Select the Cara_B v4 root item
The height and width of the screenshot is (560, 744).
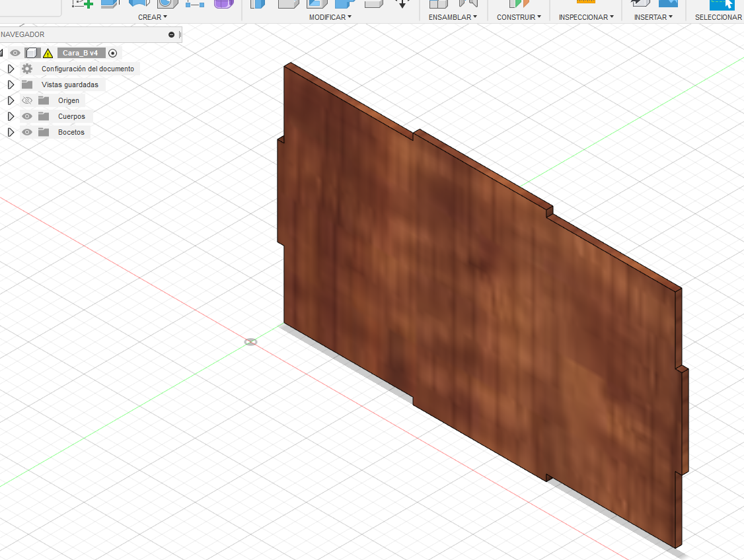pos(80,53)
